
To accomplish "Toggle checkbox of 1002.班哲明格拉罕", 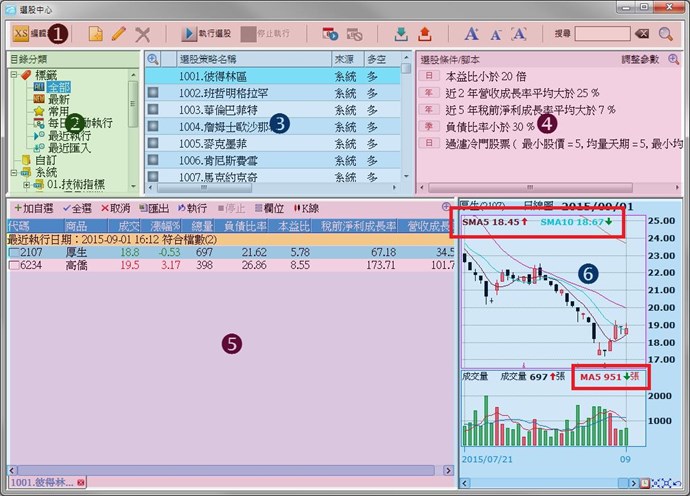I will coord(153,93).
